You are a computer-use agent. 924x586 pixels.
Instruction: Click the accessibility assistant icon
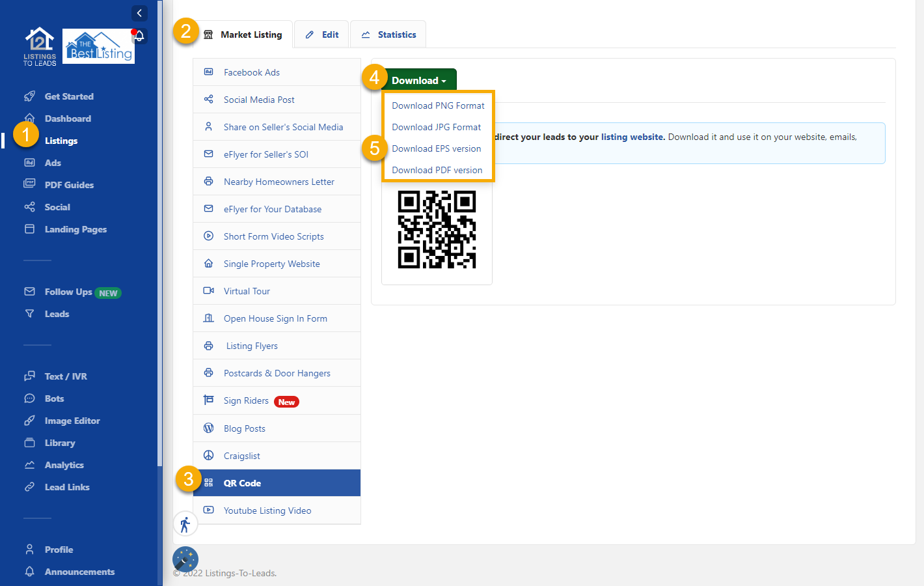185,523
